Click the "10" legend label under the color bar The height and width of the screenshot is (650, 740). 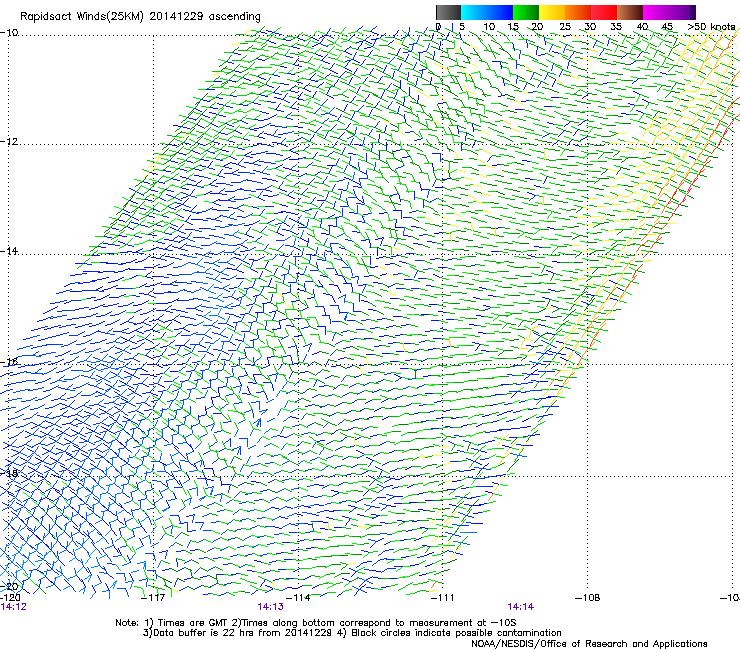(489, 27)
